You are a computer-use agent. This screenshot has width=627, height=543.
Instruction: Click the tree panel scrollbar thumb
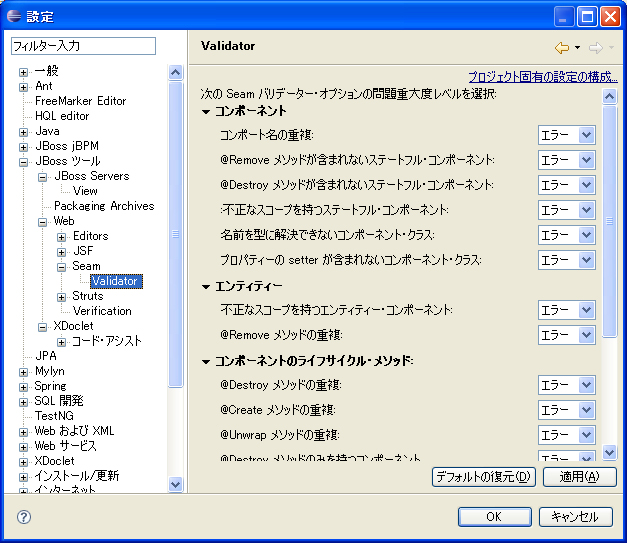coord(176,234)
